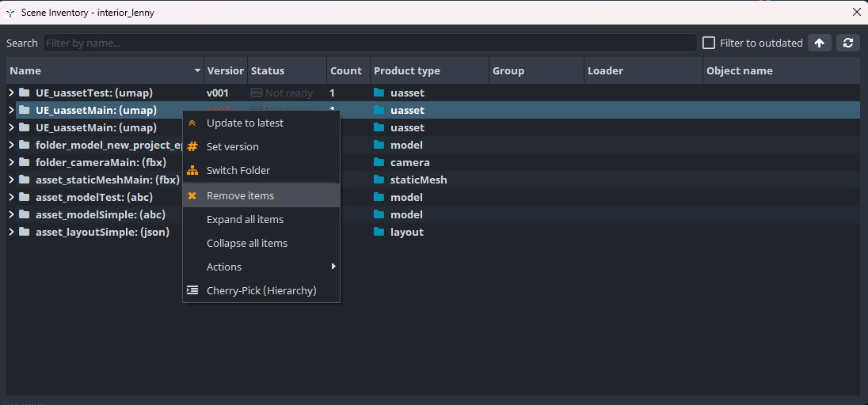Click folder icon of UE_uassetTest row
868x405 pixels.
click(x=24, y=93)
